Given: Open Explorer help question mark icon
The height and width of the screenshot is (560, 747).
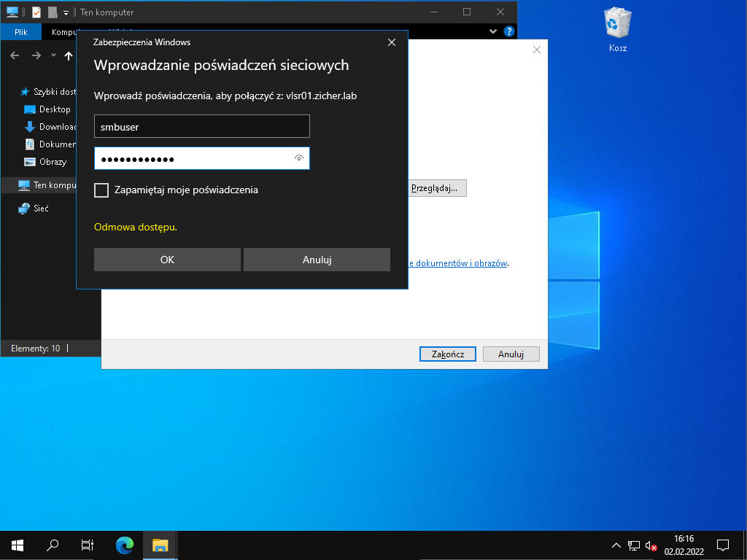Looking at the screenshot, I should (x=509, y=32).
